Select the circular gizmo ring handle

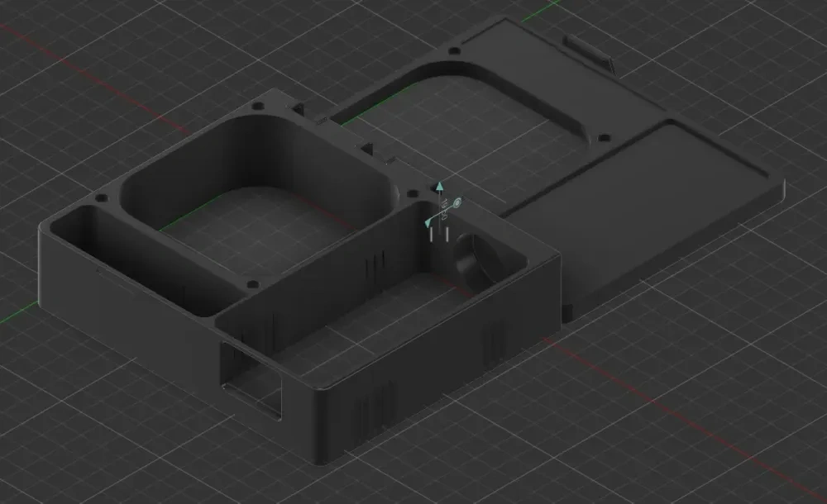457,203
